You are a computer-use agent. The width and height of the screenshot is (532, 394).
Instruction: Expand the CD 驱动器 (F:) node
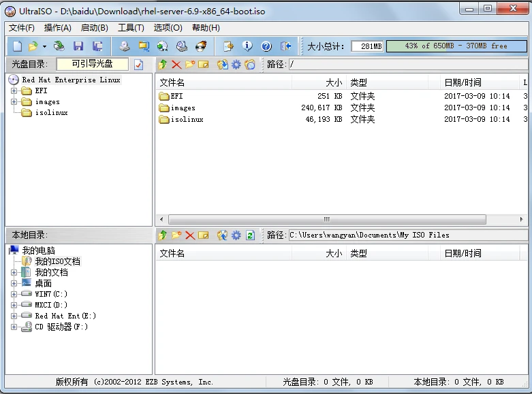tap(14, 327)
